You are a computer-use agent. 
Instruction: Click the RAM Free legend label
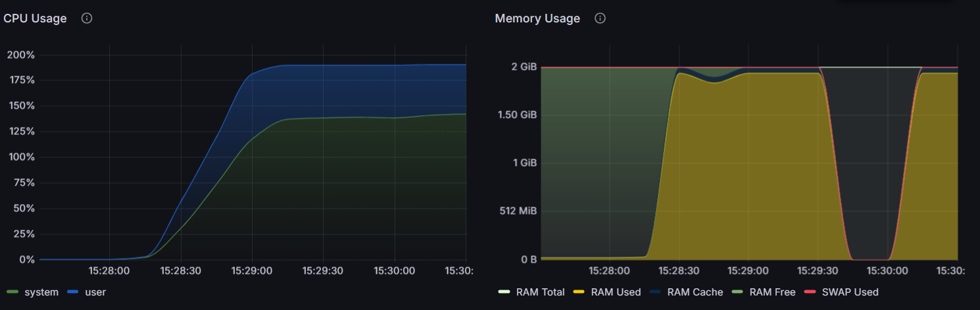pos(773,292)
